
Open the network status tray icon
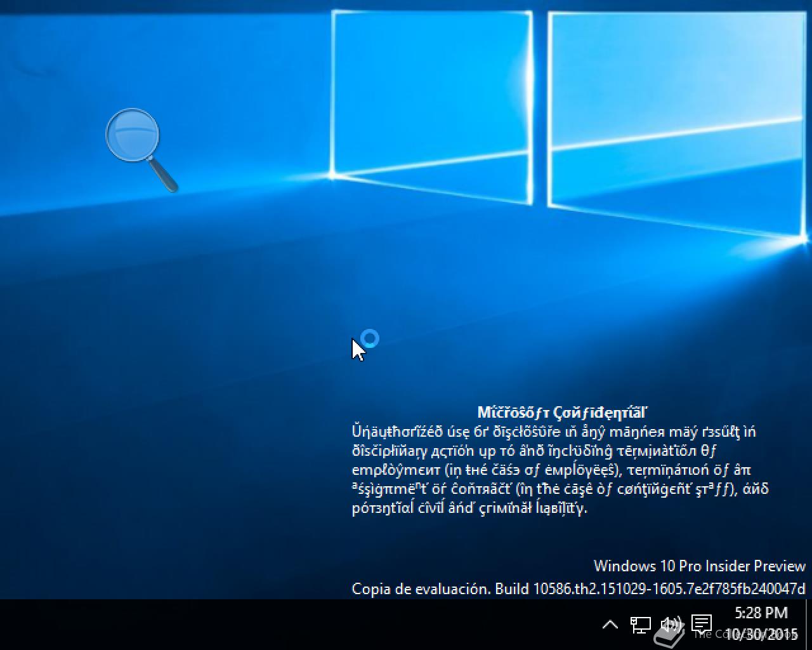[641, 625]
